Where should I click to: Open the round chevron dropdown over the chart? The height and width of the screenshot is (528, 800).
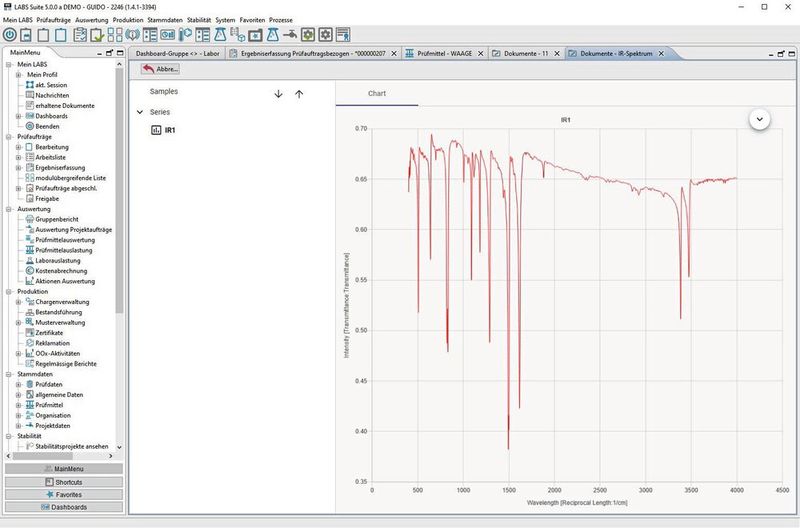click(x=760, y=118)
